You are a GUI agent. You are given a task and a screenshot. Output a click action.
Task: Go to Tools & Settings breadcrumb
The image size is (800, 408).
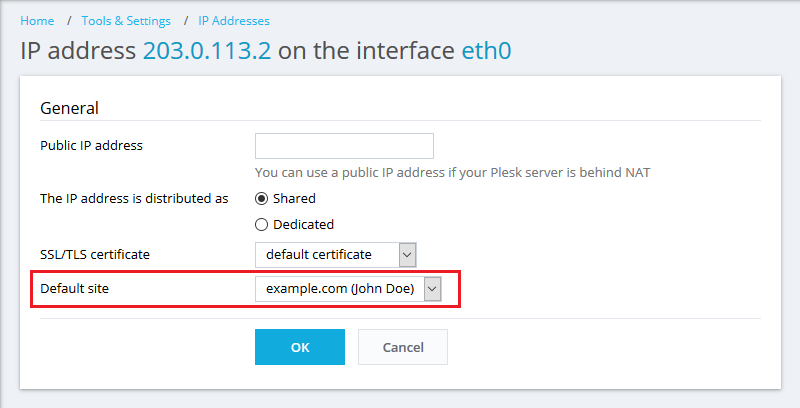point(126,20)
